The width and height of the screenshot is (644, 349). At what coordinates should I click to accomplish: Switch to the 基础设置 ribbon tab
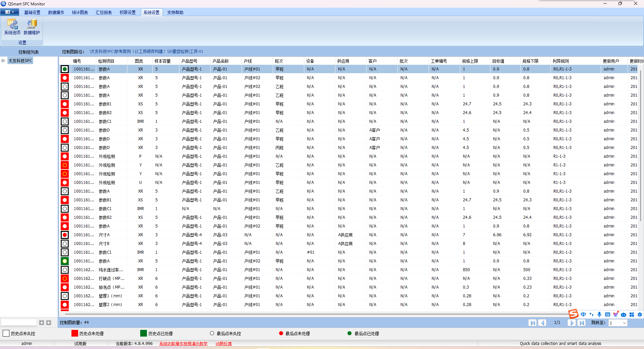coord(32,12)
